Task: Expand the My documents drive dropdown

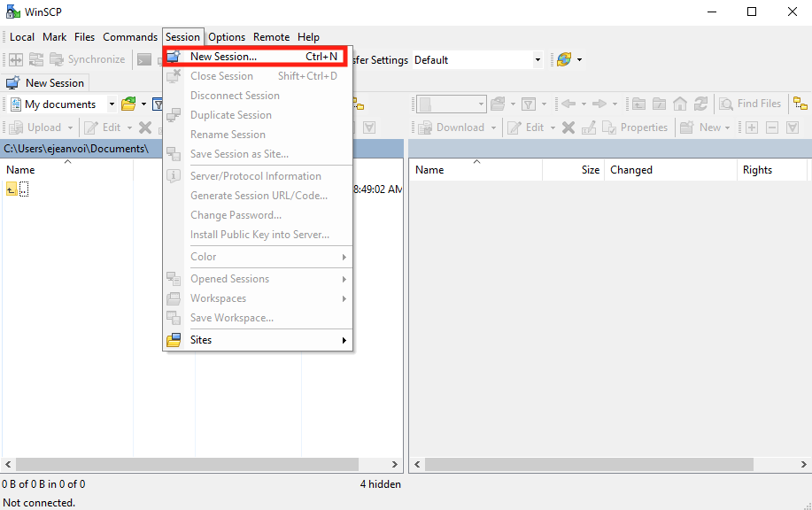Action: (112, 104)
